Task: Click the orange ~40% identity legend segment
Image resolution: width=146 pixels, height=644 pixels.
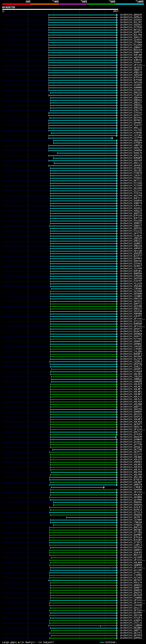Action: 45,4
